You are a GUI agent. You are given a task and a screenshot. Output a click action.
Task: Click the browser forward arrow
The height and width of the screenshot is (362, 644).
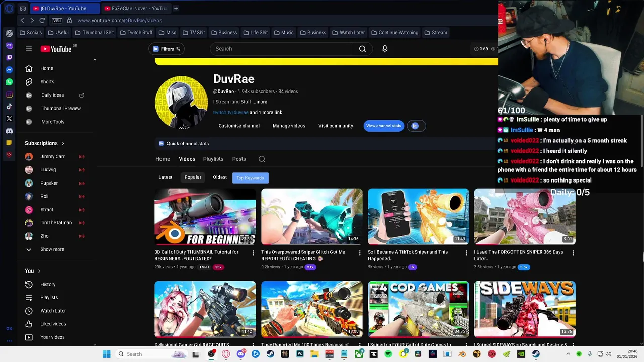pyautogui.click(x=32, y=20)
